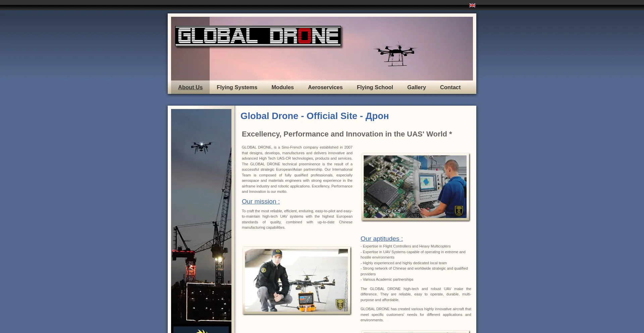Select the 'Excellency, Performance and Innovation' subtitle
Screen dimensions: 644x333
(347, 134)
